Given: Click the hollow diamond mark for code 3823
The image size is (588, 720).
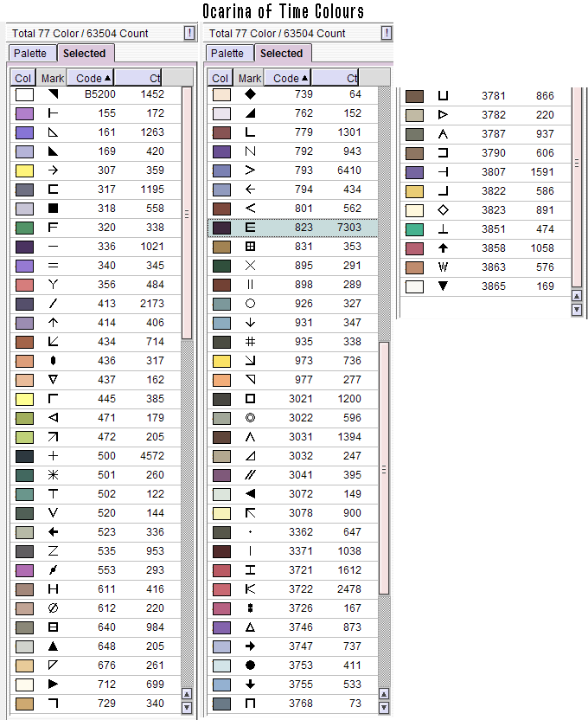Looking at the screenshot, I should click(x=443, y=210).
